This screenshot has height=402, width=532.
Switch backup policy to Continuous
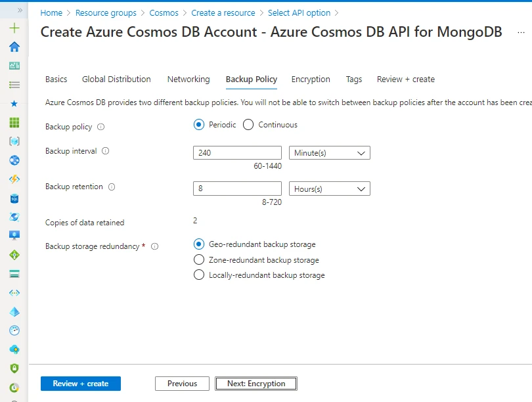(248, 125)
